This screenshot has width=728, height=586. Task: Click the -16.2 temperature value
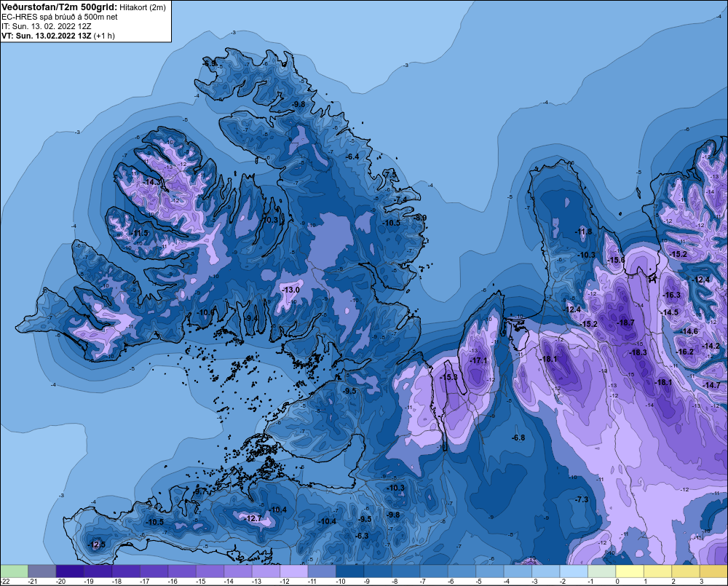(x=685, y=352)
